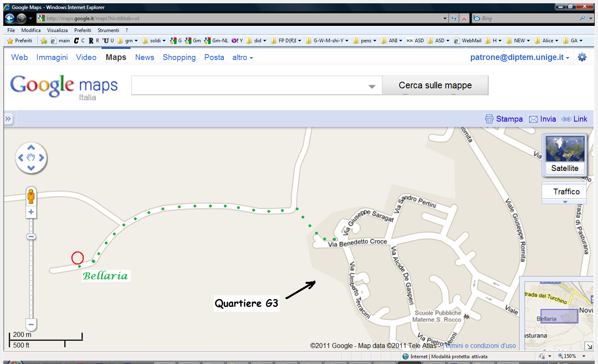The height and width of the screenshot is (364, 598).
Task: Refresh the page with the reload icon
Action: 454,18
